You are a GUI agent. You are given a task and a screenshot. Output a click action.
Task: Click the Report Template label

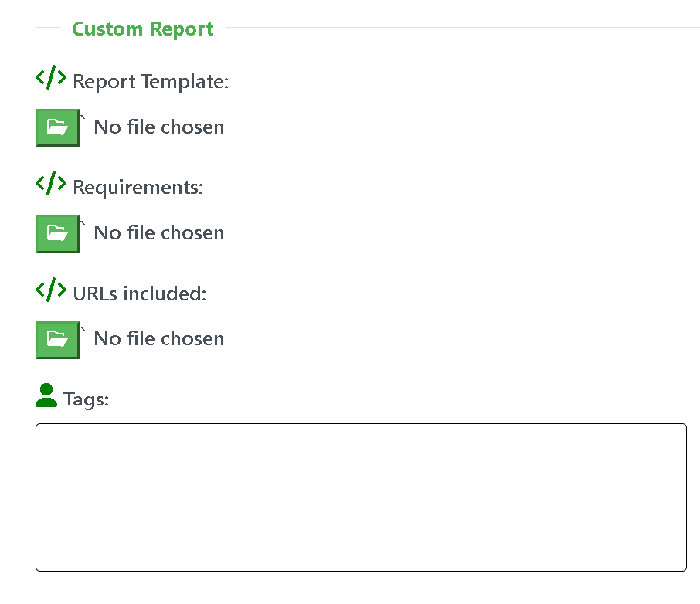coord(151,82)
